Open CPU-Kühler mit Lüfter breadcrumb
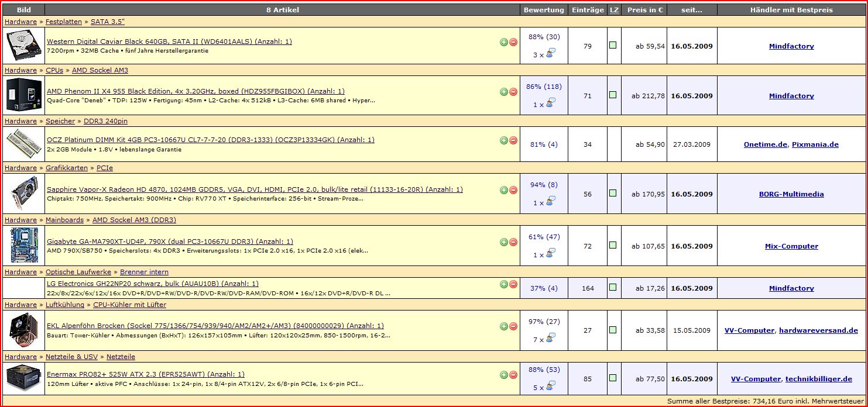The width and height of the screenshot is (868, 407). click(x=129, y=305)
